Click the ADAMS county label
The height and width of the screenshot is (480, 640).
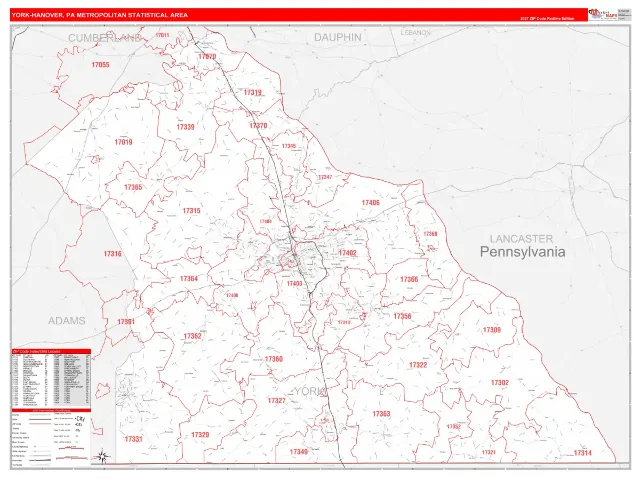click(67, 321)
